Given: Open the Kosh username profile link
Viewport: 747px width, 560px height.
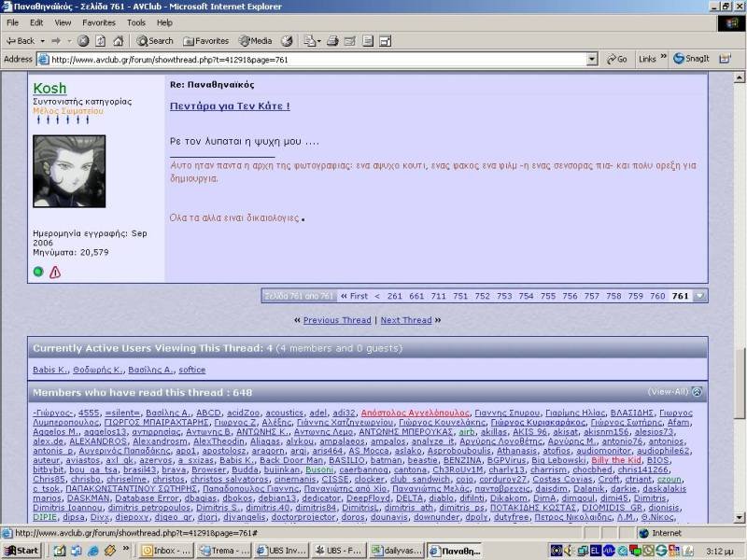Looking at the screenshot, I should [x=49, y=89].
